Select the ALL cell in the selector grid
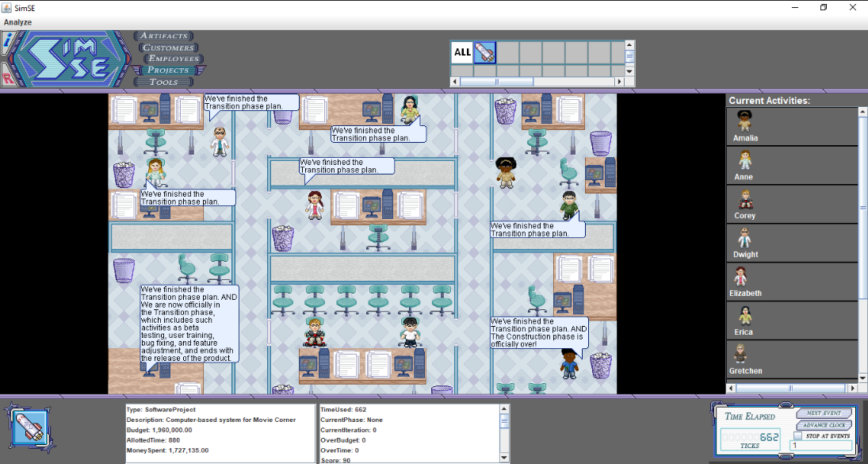This screenshot has height=464, width=868. pyautogui.click(x=462, y=52)
